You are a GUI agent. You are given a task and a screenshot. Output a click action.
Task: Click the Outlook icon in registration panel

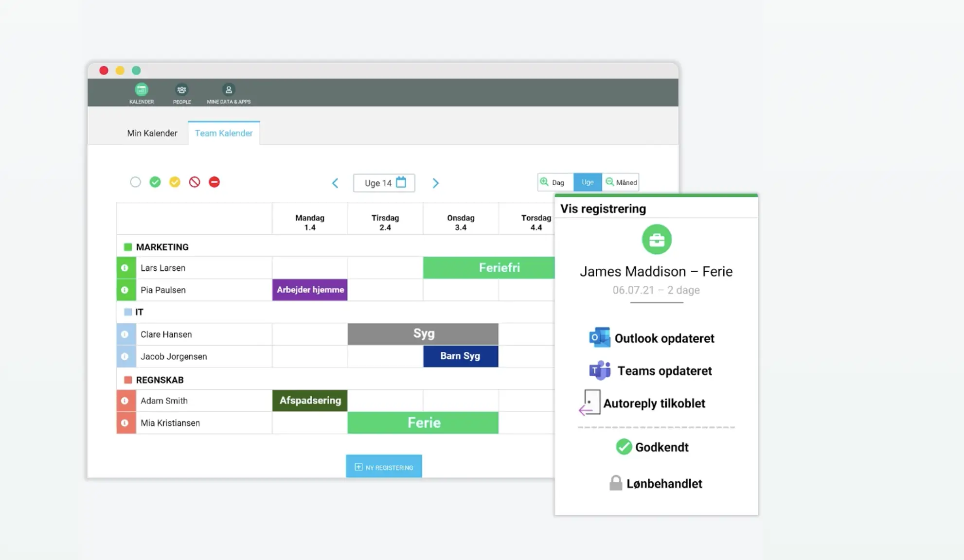pyautogui.click(x=600, y=338)
